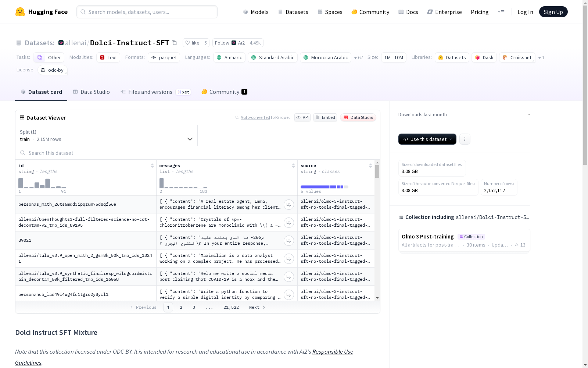The image size is (588, 368).
Task: Click the Embed button
Action: click(x=325, y=117)
